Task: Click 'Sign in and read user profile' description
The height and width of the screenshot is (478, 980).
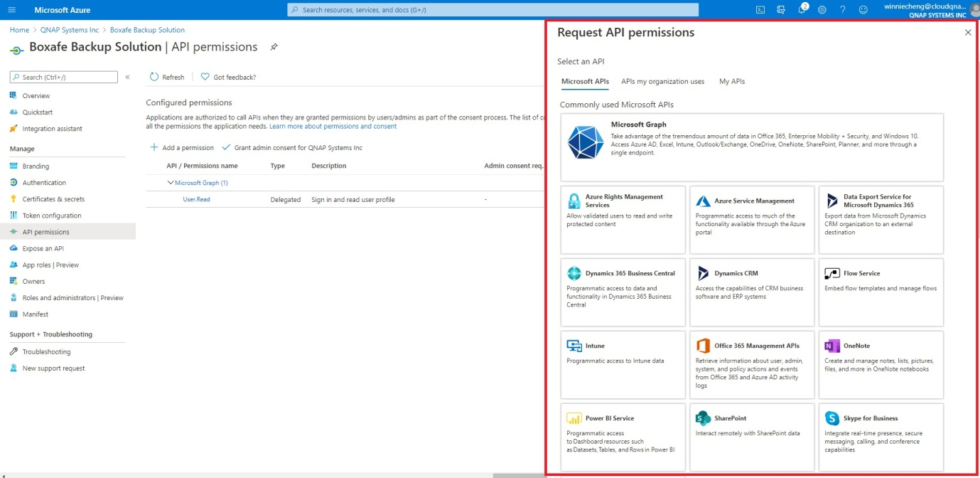Action: pyautogui.click(x=353, y=200)
